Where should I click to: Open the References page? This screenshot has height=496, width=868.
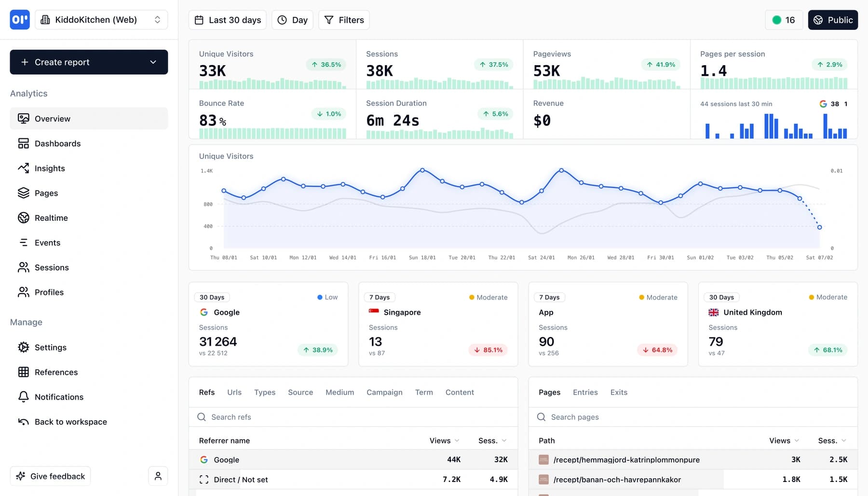56,372
